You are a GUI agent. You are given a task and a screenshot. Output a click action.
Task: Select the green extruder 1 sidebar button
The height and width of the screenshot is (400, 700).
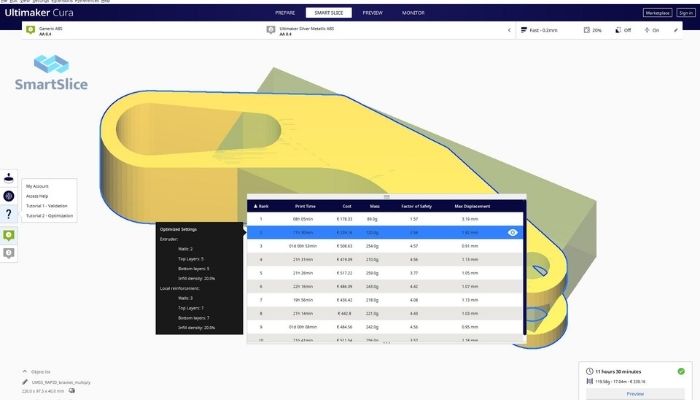tap(8, 235)
